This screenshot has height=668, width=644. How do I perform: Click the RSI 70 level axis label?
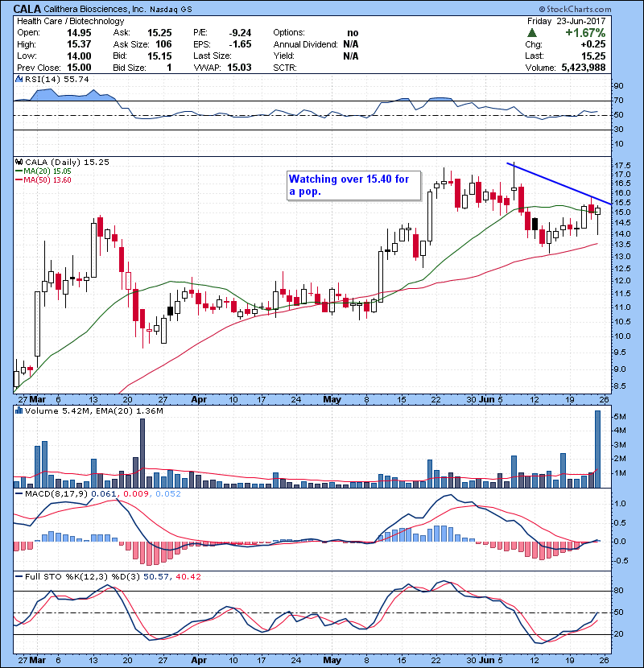(619, 101)
